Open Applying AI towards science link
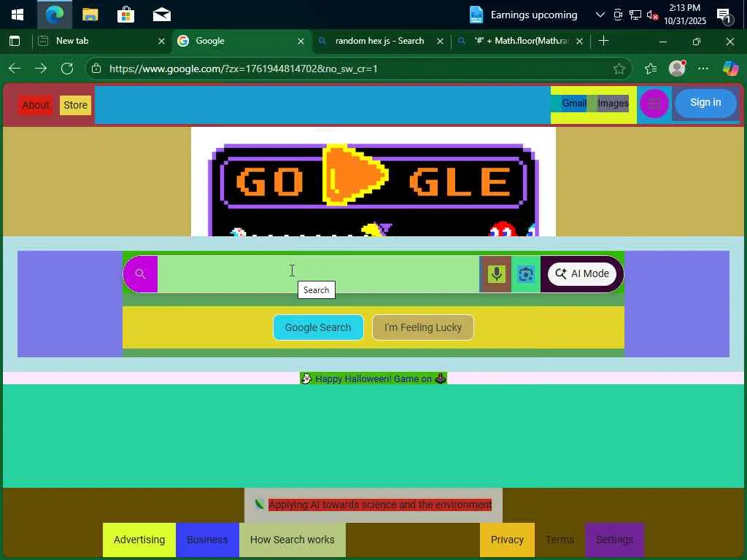This screenshot has height=560, width=747. (379, 505)
